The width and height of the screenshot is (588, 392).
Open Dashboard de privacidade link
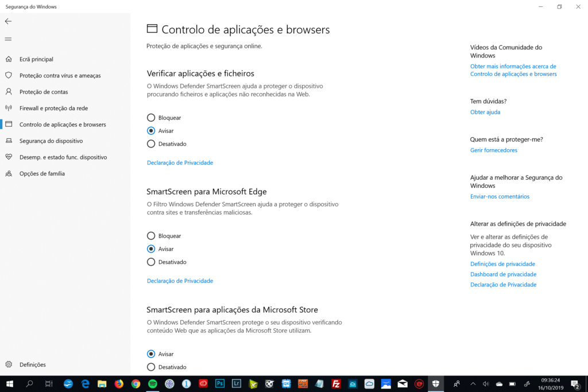(503, 274)
